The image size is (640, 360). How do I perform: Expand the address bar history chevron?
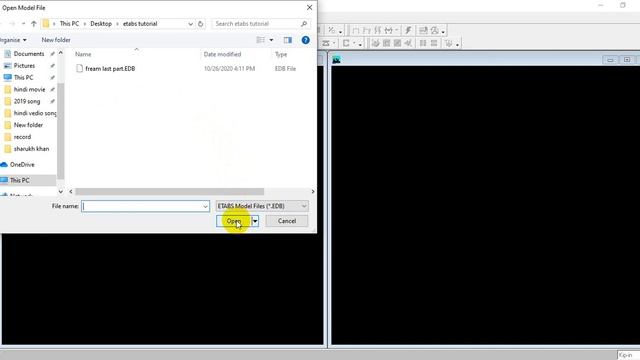(190, 24)
